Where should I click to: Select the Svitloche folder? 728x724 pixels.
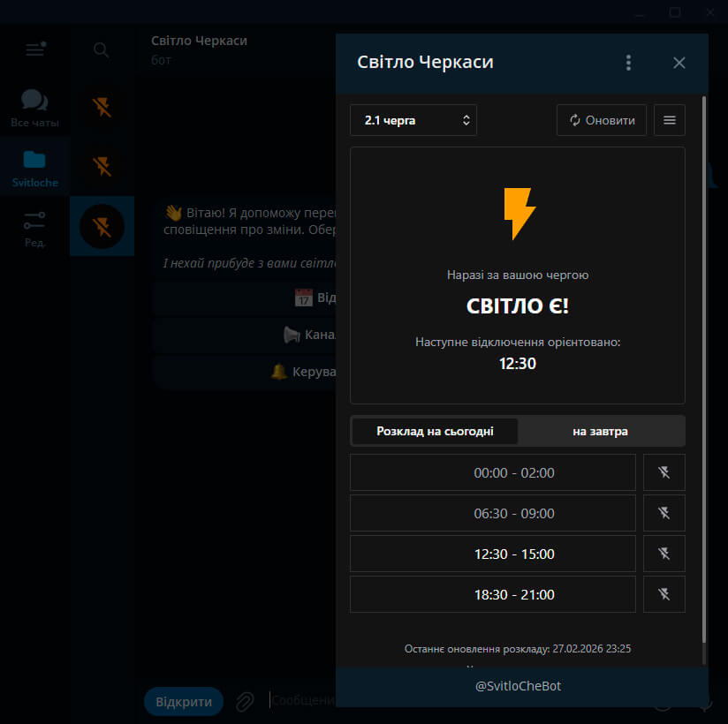(34, 168)
